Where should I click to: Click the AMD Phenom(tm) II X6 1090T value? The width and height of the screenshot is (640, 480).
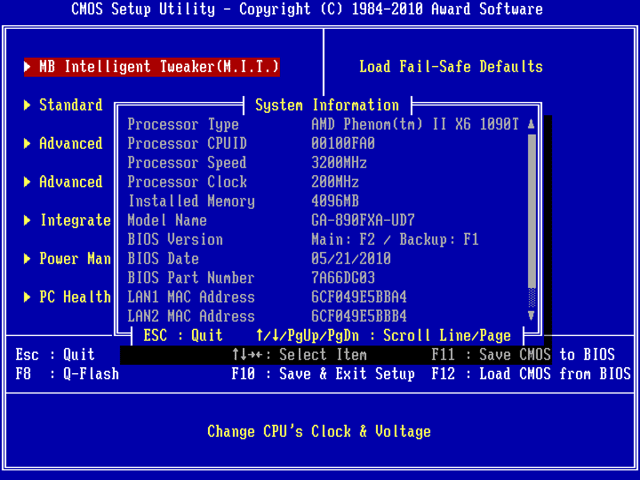pyautogui.click(x=415, y=124)
